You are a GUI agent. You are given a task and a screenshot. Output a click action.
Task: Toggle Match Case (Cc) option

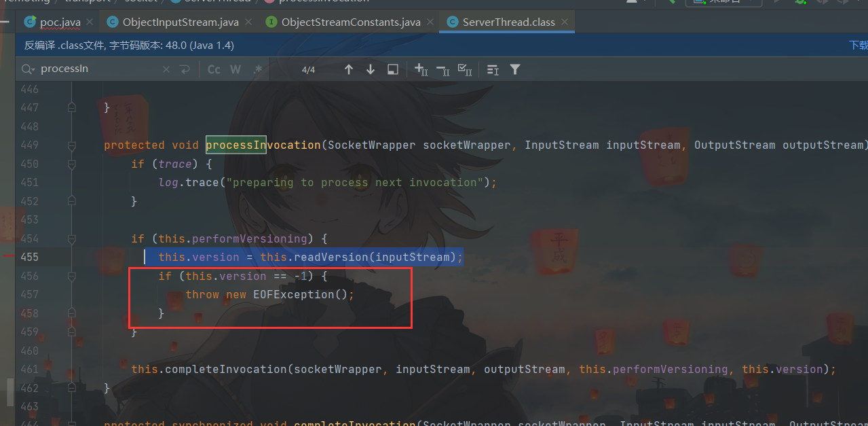click(x=214, y=69)
